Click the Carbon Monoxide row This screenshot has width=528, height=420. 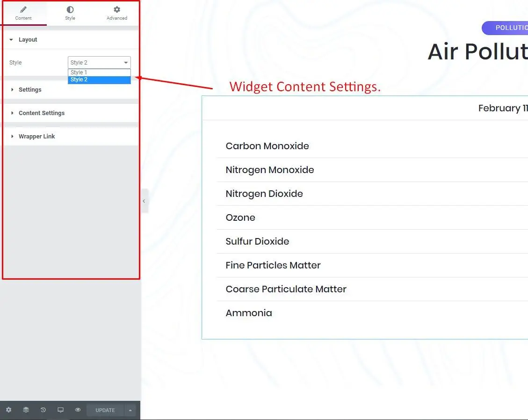click(x=372, y=146)
